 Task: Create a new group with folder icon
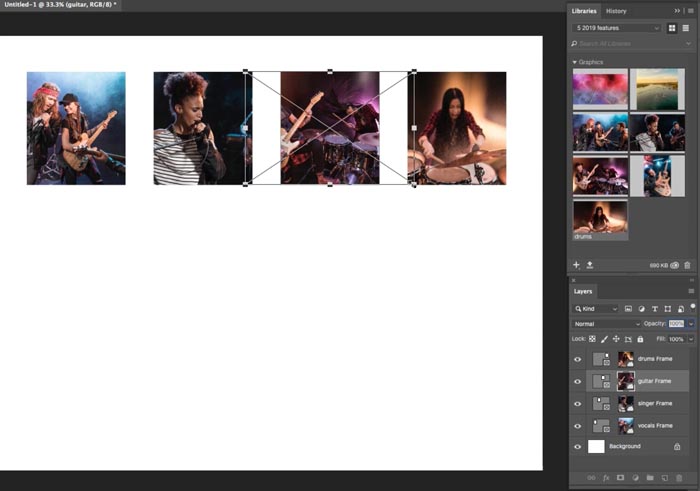[x=650, y=478]
